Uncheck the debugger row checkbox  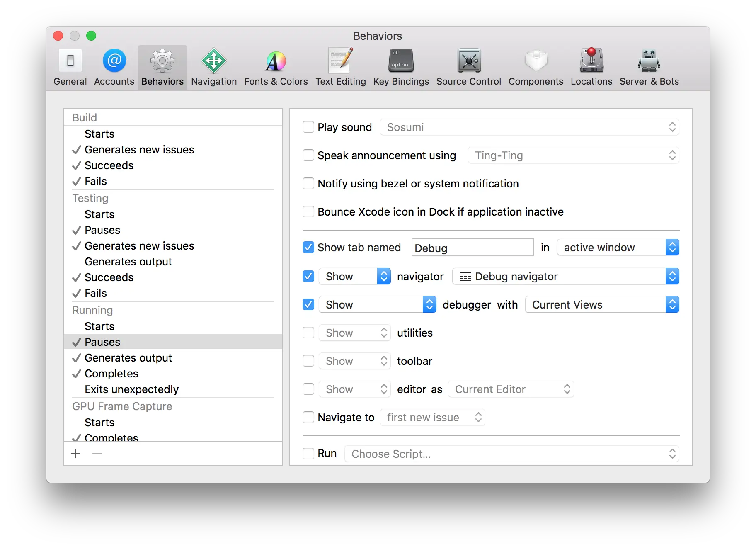pyautogui.click(x=308, y=304)
